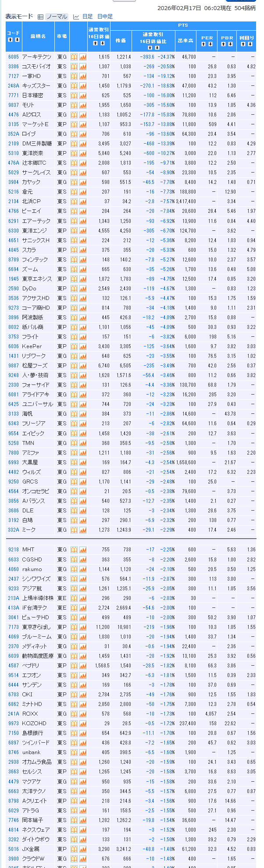The image size is (264, 868).
Task: Open the book info icon for アーキテクツ
Action: (x=74, y=57)
